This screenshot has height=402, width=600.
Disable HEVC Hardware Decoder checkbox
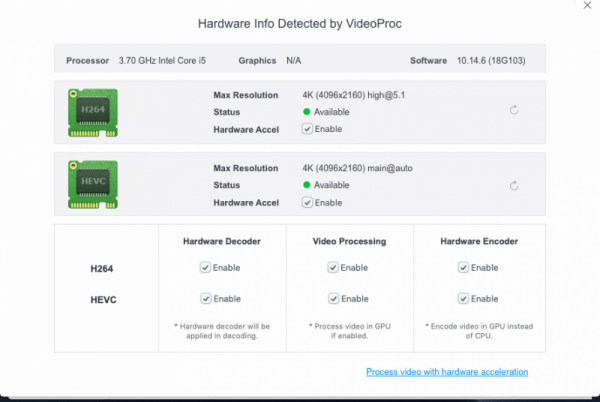point(205,299)
